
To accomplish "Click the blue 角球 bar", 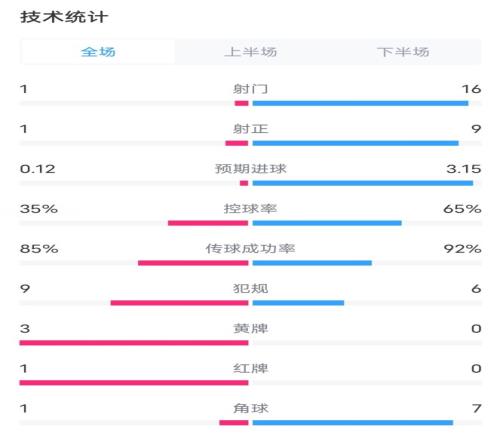I will pos(353,423).
